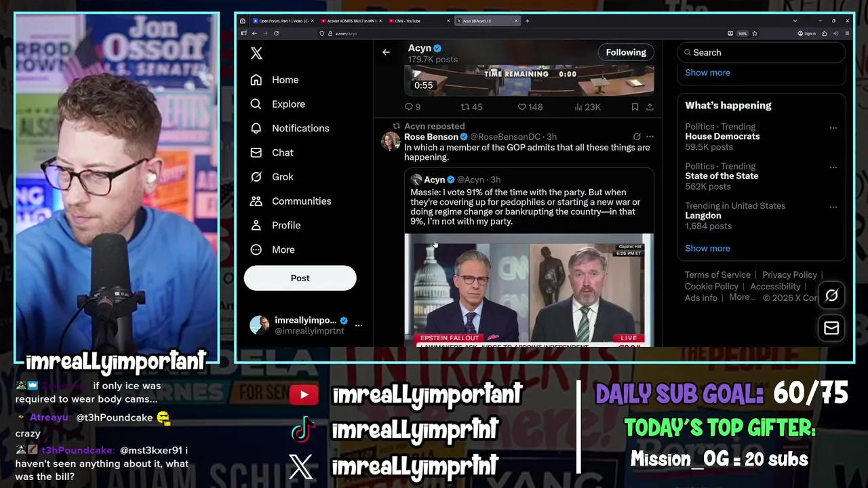
Task: Click the @RoseBensonDC handle
Action: (x=505, y=137)
